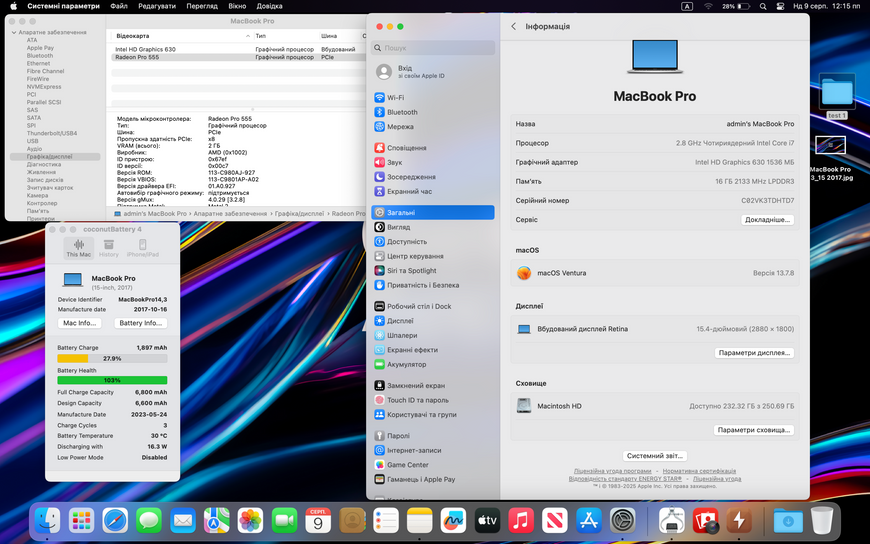Switch to iPhone/iPad tab in coconutBattery
The image size is (870, 544).
coord(143,248)
